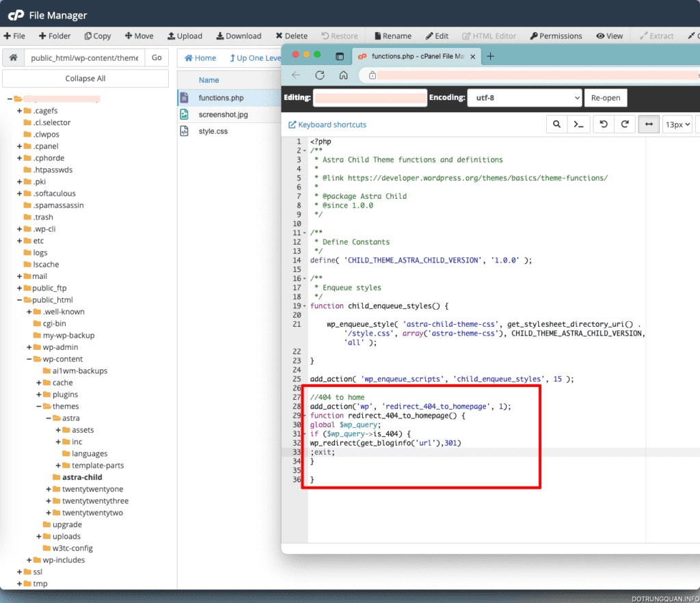Click the home icon beside path field

coord(14,57)
